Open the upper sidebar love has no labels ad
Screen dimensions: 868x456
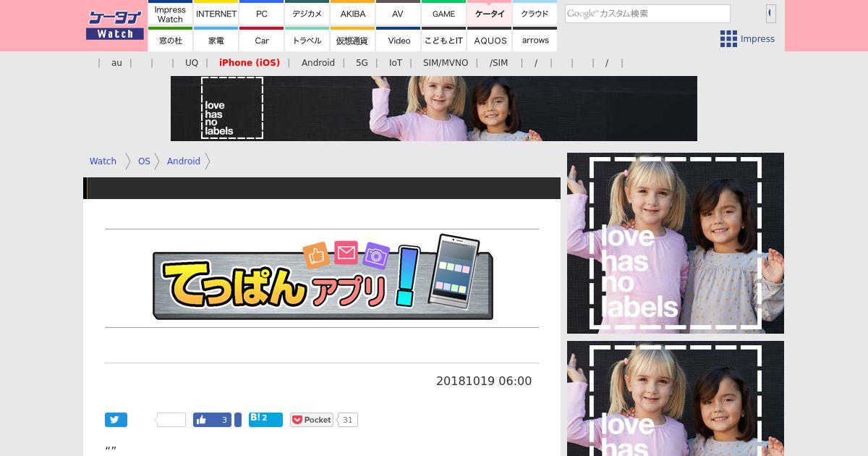pyautogui.click(x=676, y=243)
